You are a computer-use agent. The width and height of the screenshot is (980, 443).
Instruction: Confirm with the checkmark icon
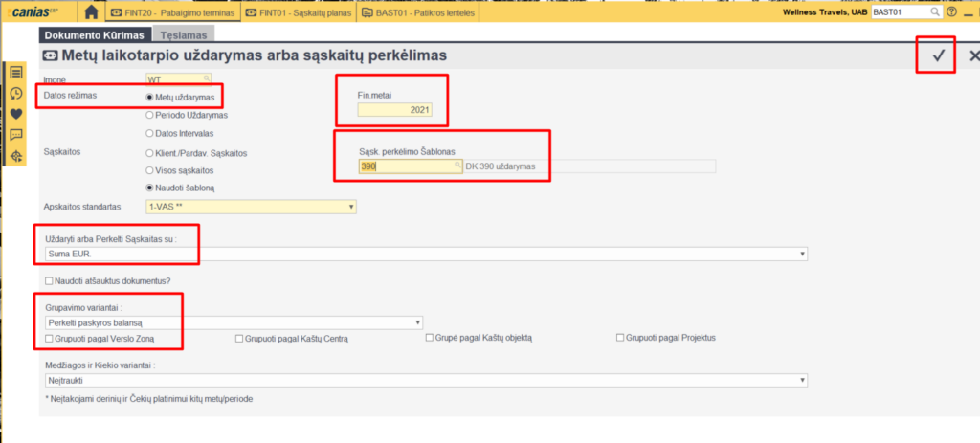[938, 56]
